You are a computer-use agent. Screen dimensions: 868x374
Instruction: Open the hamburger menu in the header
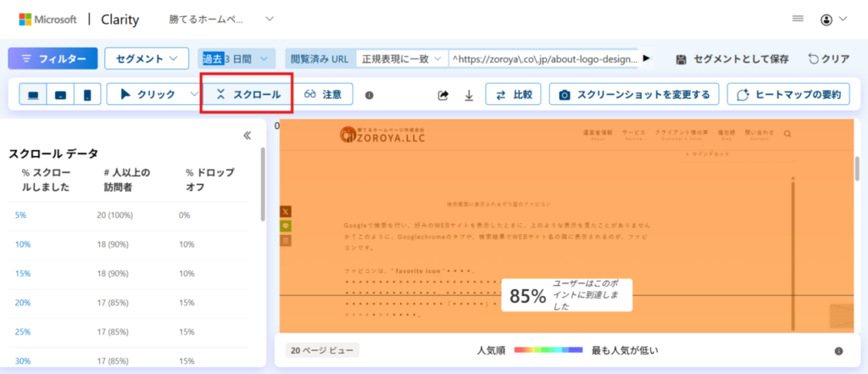pyautogui.click(x=797, y=19)
